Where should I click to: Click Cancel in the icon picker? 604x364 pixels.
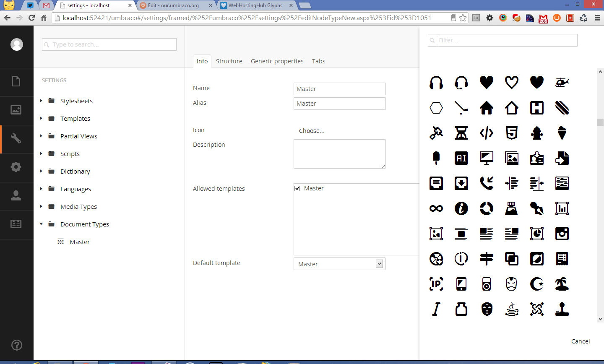pos(580,341)
